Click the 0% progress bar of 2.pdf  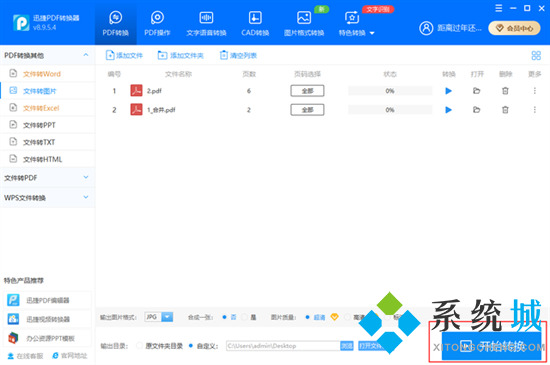click(x=390, y=91)
